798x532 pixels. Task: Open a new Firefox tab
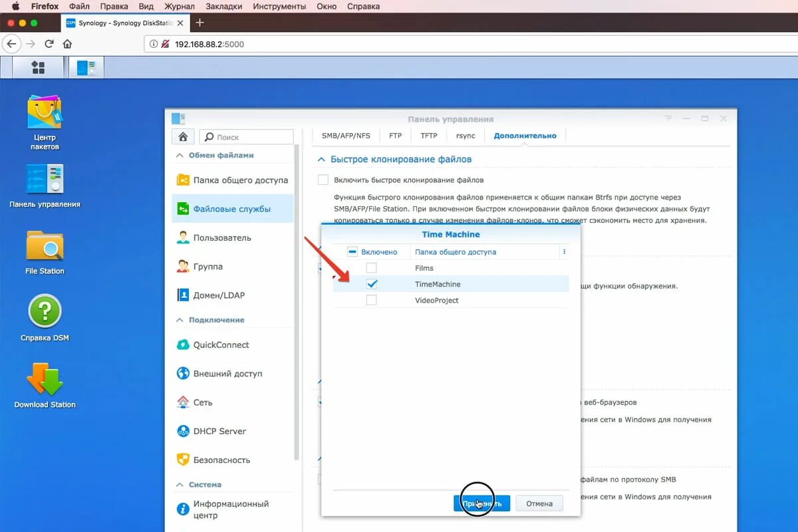(x=199, y=23)
